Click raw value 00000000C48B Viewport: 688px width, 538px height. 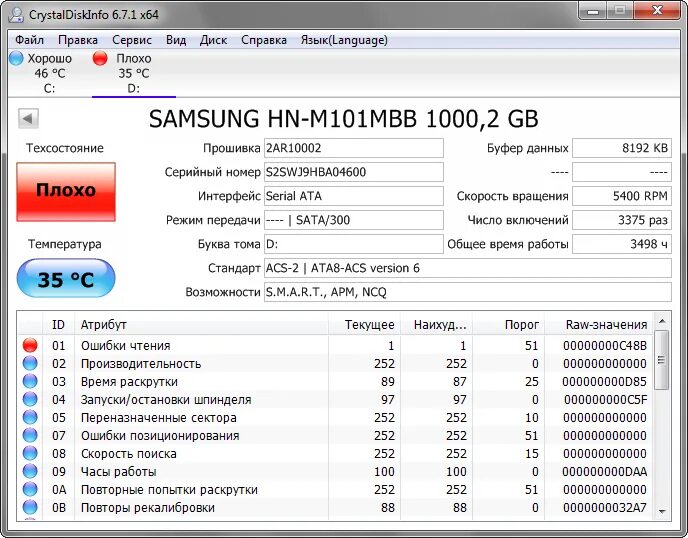pos(605,345)
